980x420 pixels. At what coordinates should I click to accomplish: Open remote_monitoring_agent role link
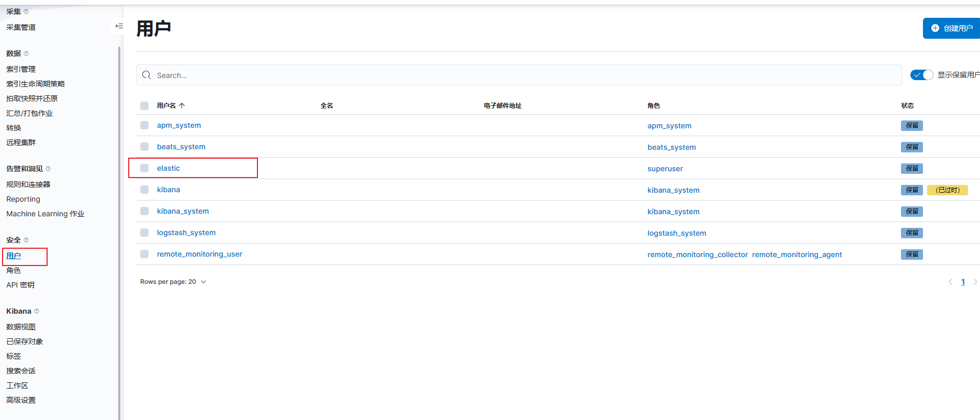coord(797,255)
